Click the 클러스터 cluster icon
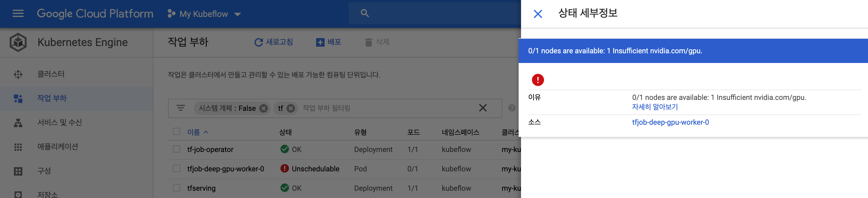This screenshot has width=868, height=198. pos(18,74)
